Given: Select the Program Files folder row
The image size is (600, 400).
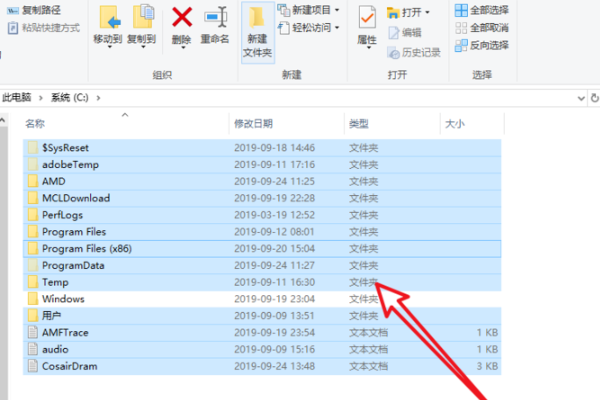Looking at the screenshot, I should [262, 232].
